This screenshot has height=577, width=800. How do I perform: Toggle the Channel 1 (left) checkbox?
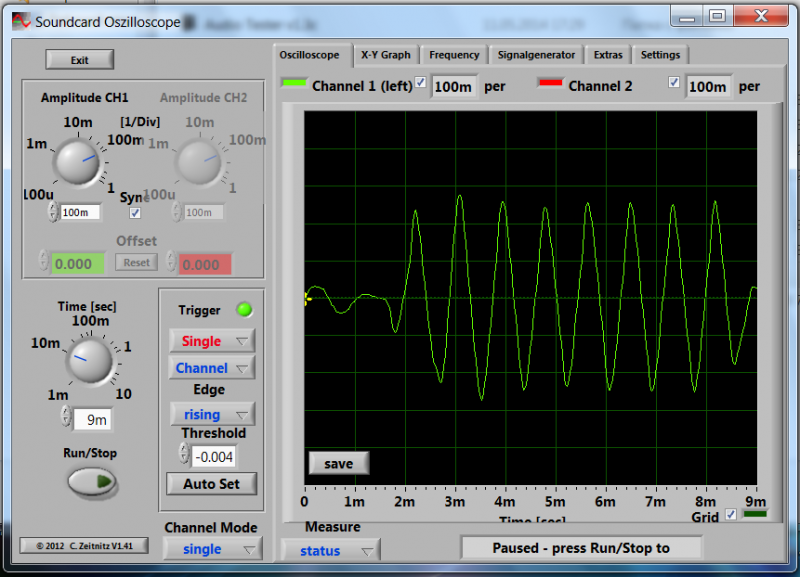coord(420,82)
